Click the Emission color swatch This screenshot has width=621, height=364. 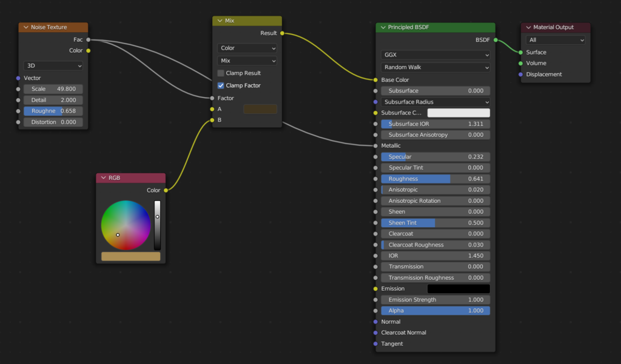coord(458,289)
